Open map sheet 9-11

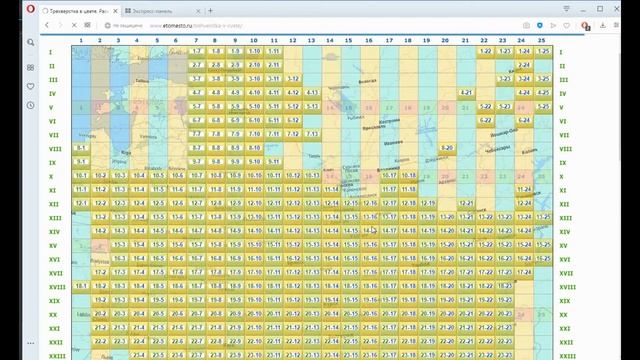pyautogui.click(x=273, y=162)
